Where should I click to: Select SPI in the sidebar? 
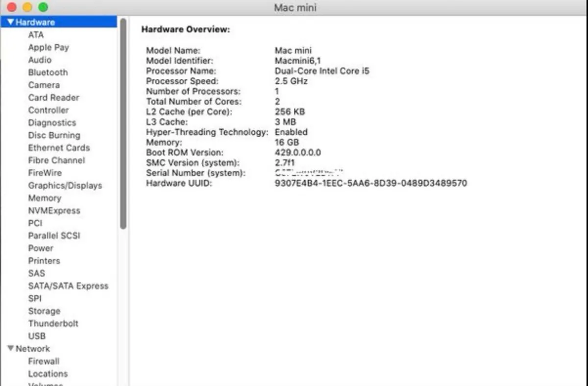[35, 299]
